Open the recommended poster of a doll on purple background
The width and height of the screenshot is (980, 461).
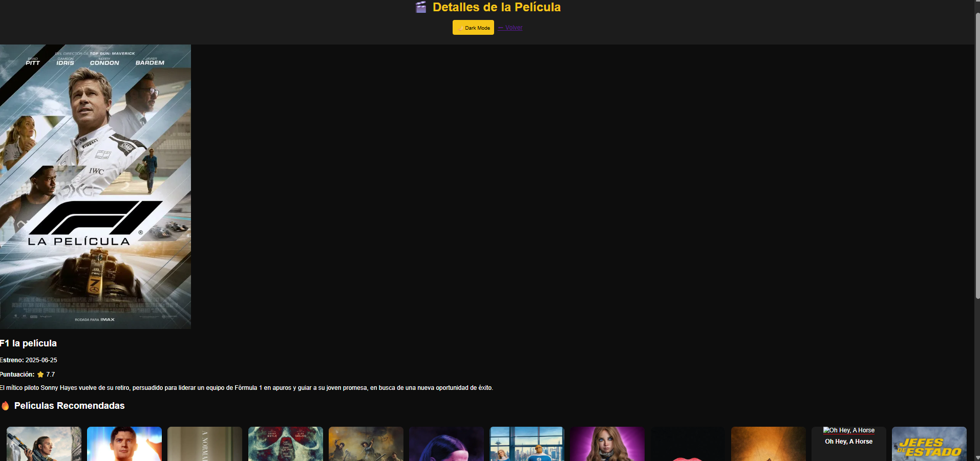[607, 444]
